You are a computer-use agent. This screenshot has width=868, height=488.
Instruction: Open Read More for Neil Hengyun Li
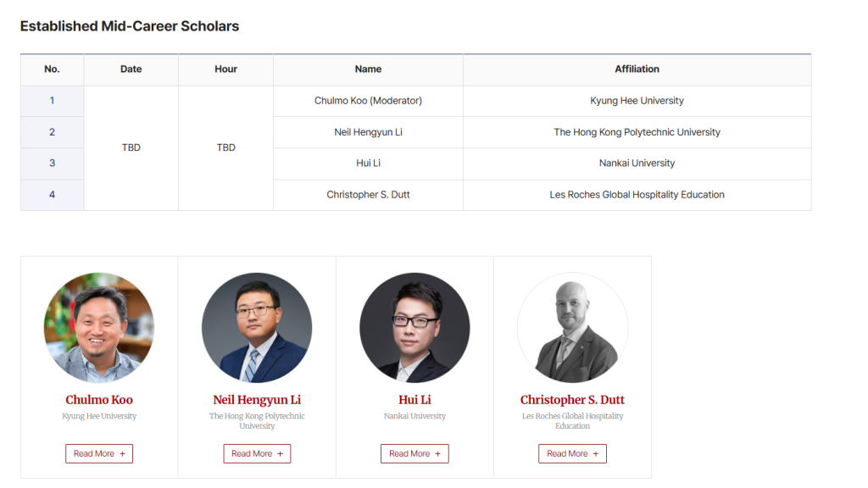[x=257, y=453]
